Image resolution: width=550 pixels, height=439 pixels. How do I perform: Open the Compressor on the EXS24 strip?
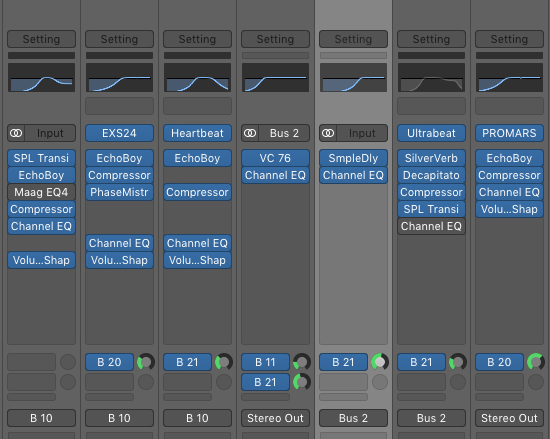point(119,175)
